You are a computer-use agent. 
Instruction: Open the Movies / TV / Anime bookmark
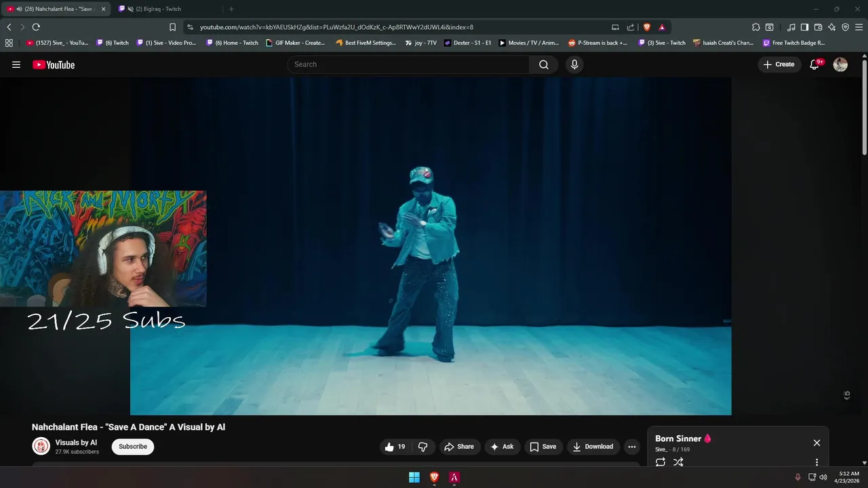click(529, 43)
